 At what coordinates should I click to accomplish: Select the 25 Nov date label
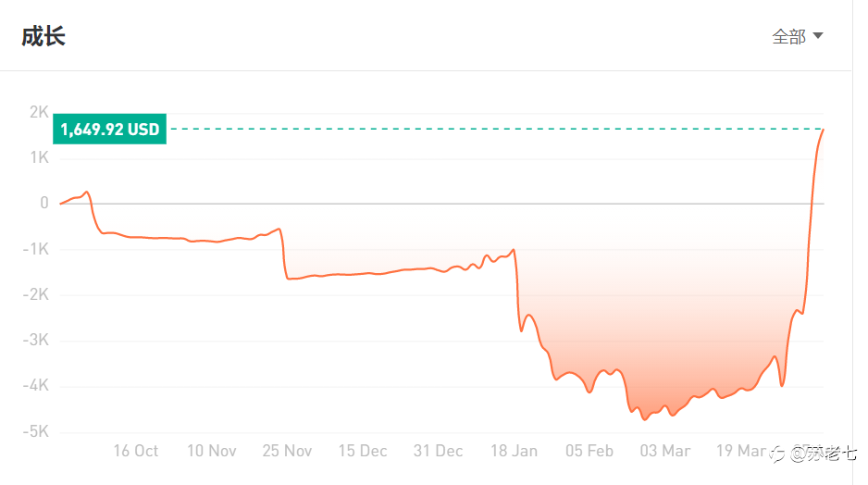(x=287, y=451)
